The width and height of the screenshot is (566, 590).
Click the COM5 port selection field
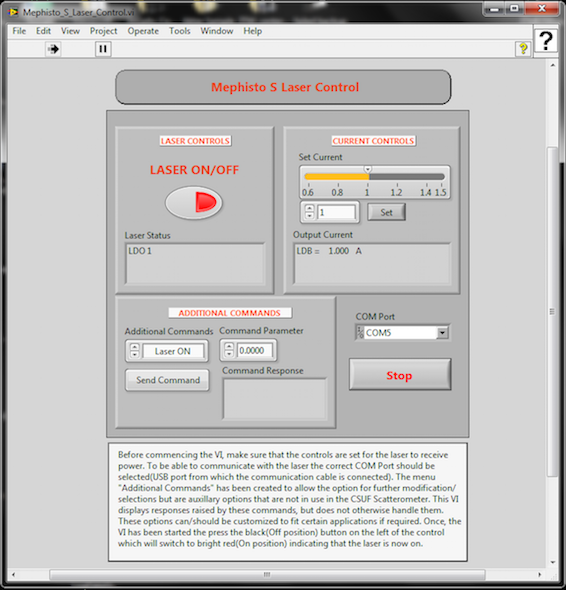(x=400, y=333)
